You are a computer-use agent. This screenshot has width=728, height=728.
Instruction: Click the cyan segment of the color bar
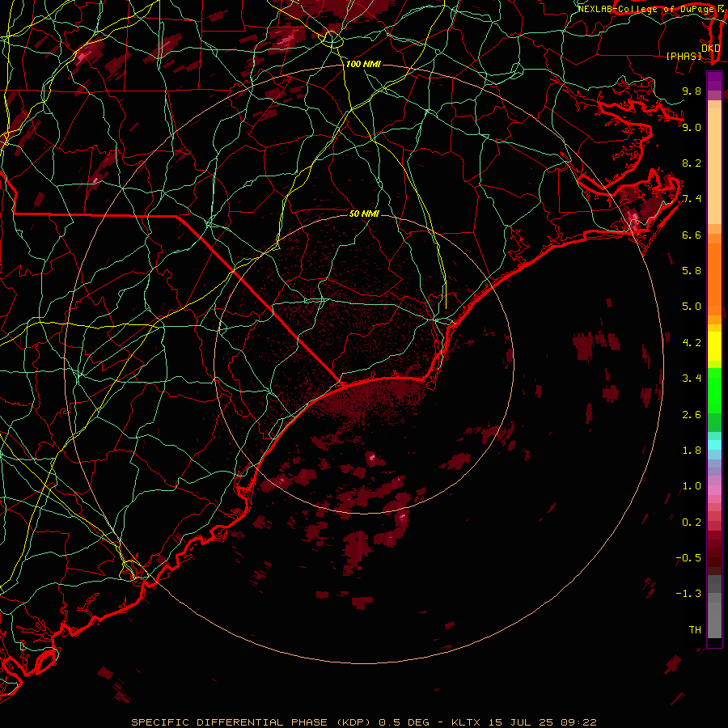coord(714,445)
